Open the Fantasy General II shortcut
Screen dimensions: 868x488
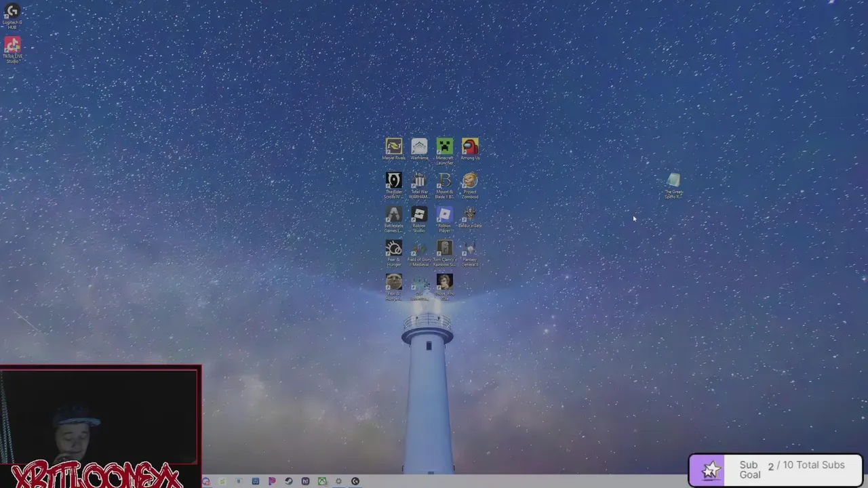coord(470,253)
